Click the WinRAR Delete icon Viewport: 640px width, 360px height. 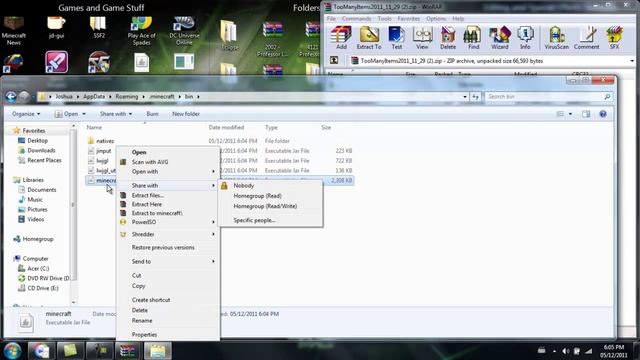coord(448,38)
